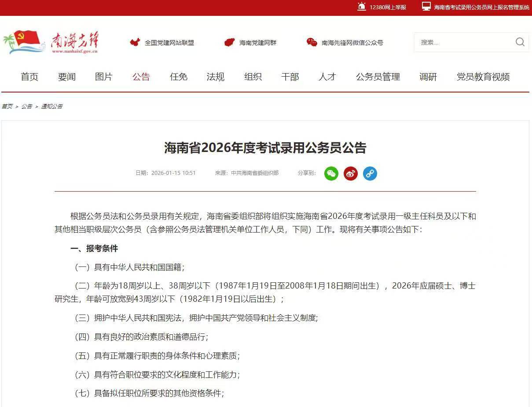Image resolution: width=532 pixels, height=407 pixels.
Task: Share the announcement to Weibo
Action: coord(350,174)
